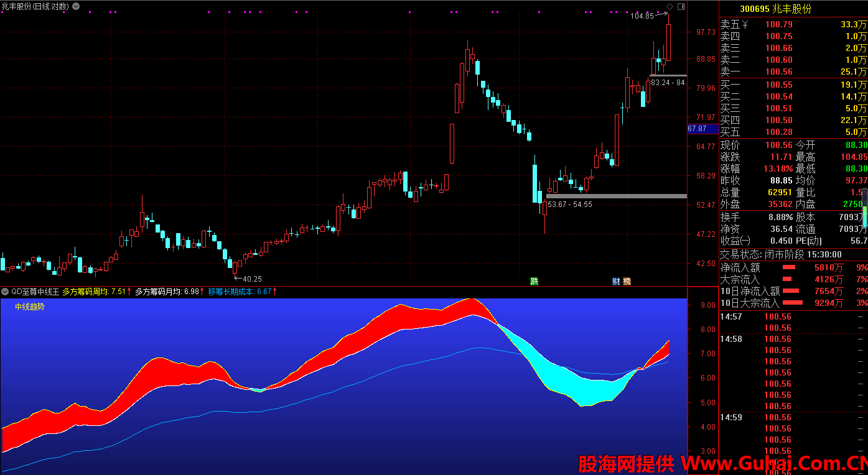Click the 移筹长期成本: 6.67 indicator label
The height and width of the screenshot is (475, 868).
(242, 292)
